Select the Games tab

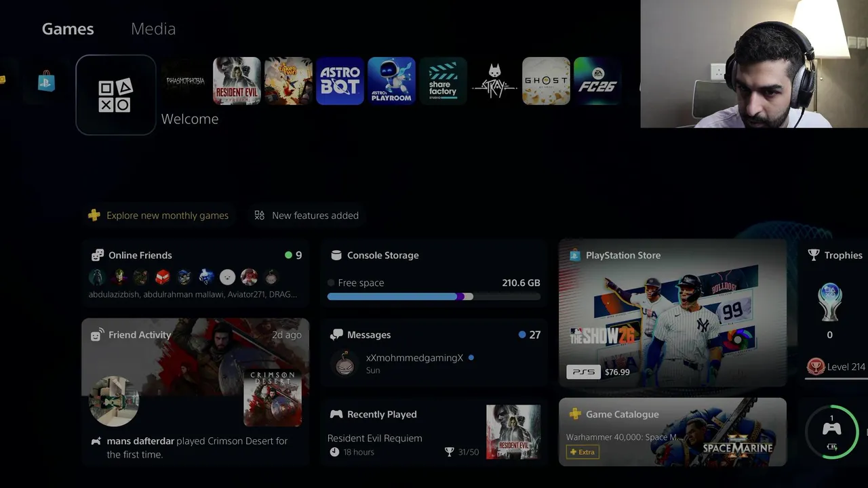coord(68,28)
